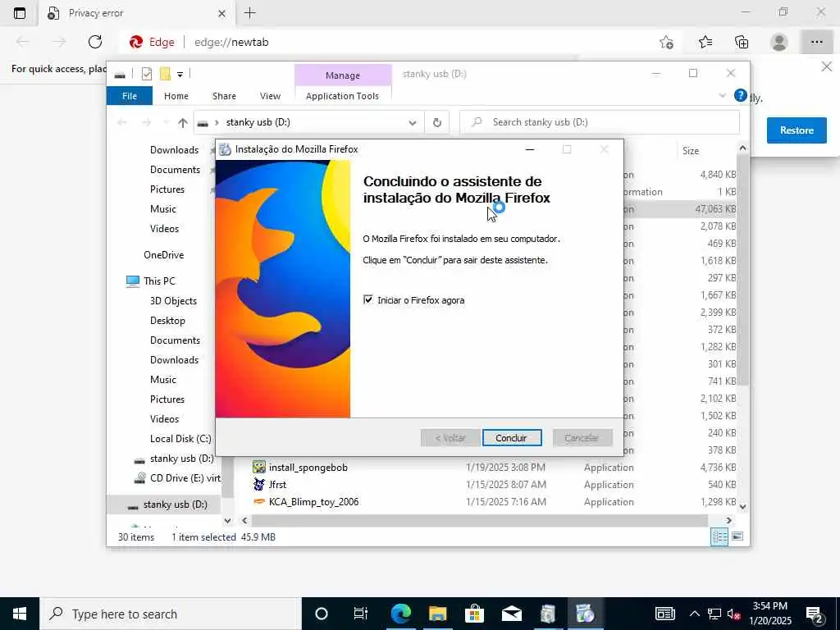Open View ribbon tab in Explorer
This screenshot has width=840, height=630.
click(270, 96)
